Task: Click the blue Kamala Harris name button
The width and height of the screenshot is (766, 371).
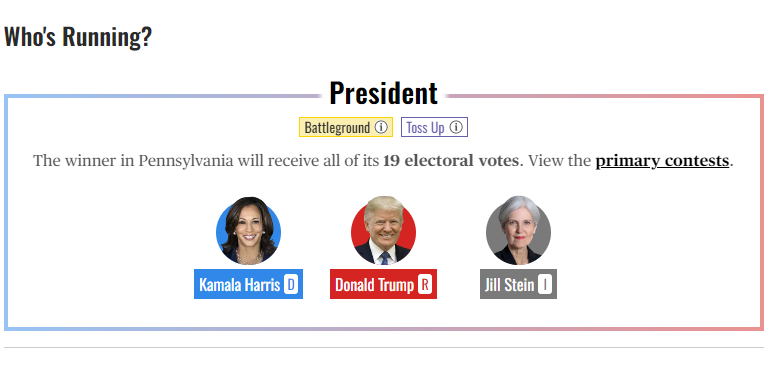Action: pos(249,284)
